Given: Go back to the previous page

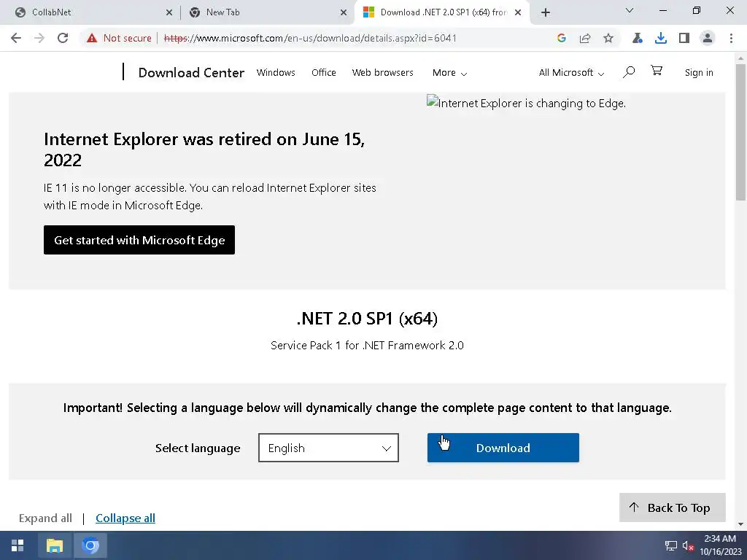Looking at the screenshot, I should click(16, 38).
